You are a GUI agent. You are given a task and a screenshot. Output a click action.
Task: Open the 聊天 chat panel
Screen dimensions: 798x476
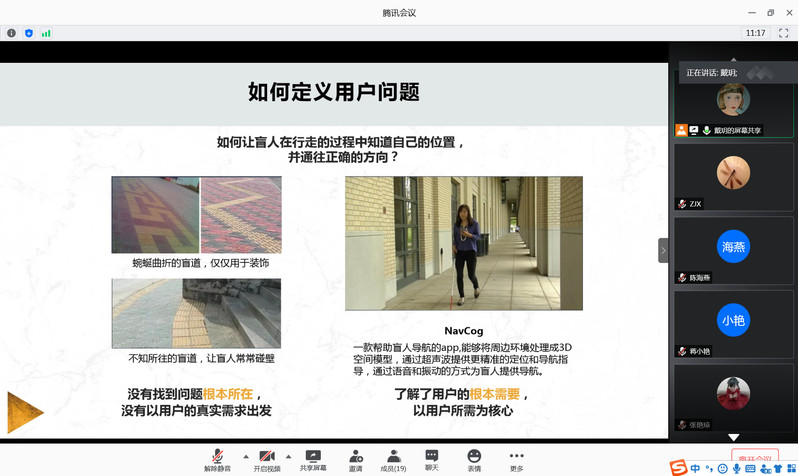[432, 459]
